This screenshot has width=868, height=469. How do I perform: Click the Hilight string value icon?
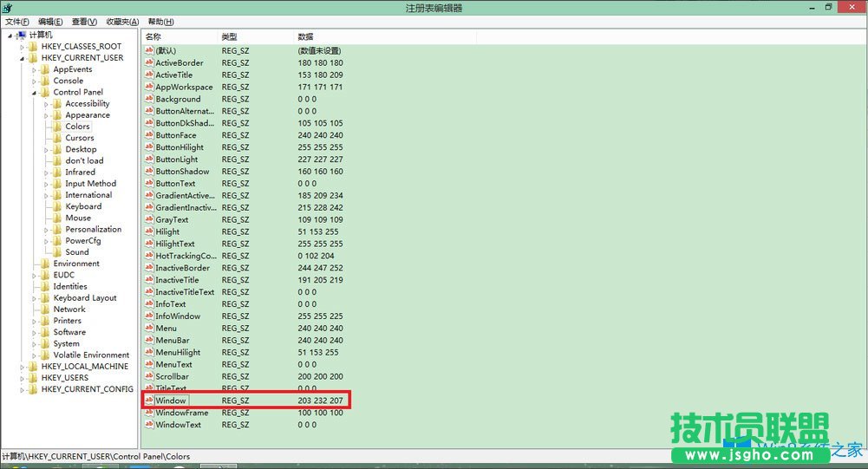coord(149,231)
